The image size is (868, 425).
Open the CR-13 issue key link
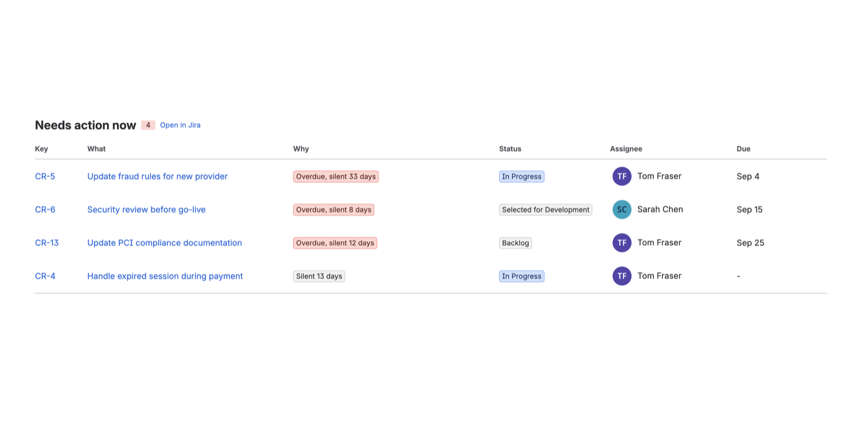pyautogui.click(x=47, y=243)
